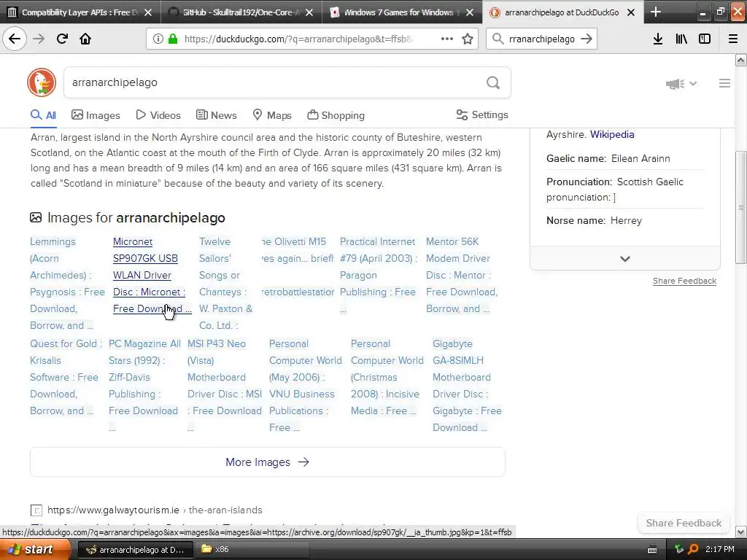Open galwaytourism.ie the-aran-islands result
The width and height of the screenshot is (747, 560).
pyautogui.click(x=155, y=510)
